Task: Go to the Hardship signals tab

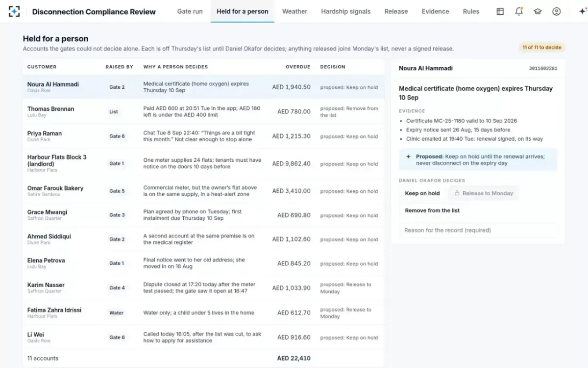Action: click(345, 11)
